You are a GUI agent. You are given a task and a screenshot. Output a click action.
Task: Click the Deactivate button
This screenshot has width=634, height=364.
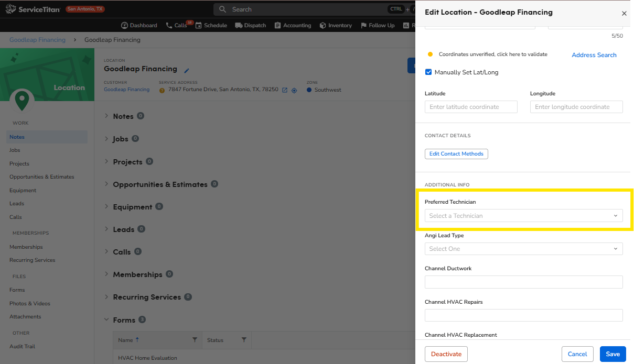tap(446, 354)
